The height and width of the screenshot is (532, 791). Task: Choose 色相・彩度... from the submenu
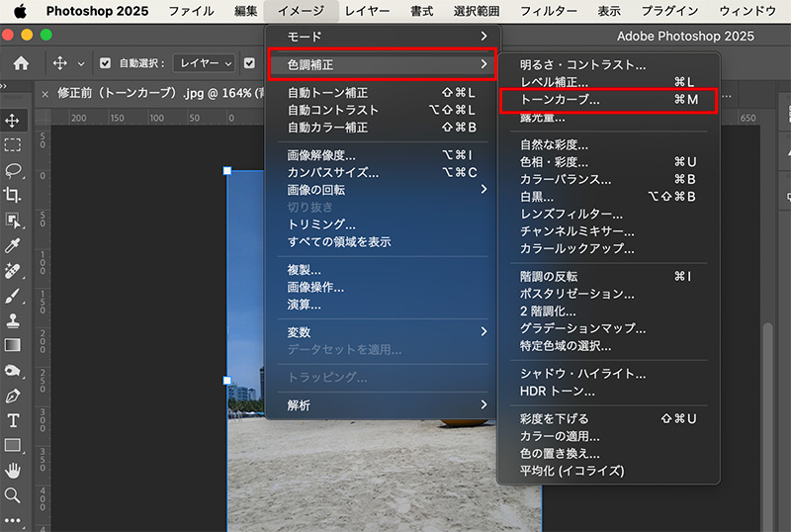point(608,162)
